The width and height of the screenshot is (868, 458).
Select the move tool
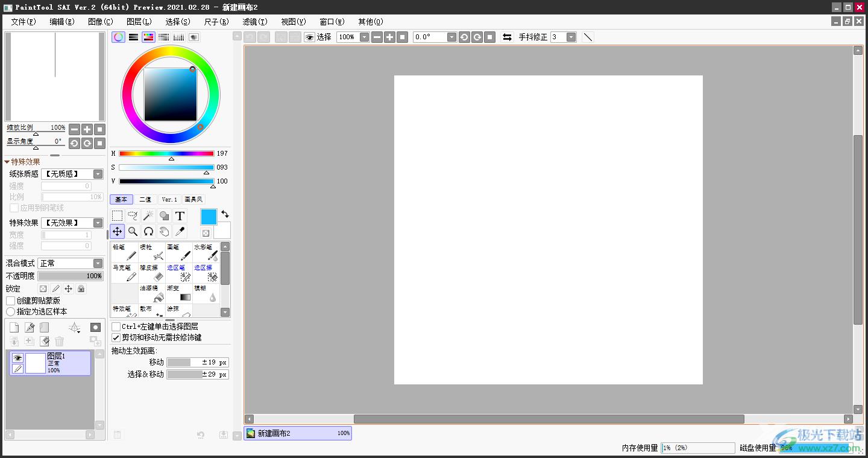(x=118, y=232)
